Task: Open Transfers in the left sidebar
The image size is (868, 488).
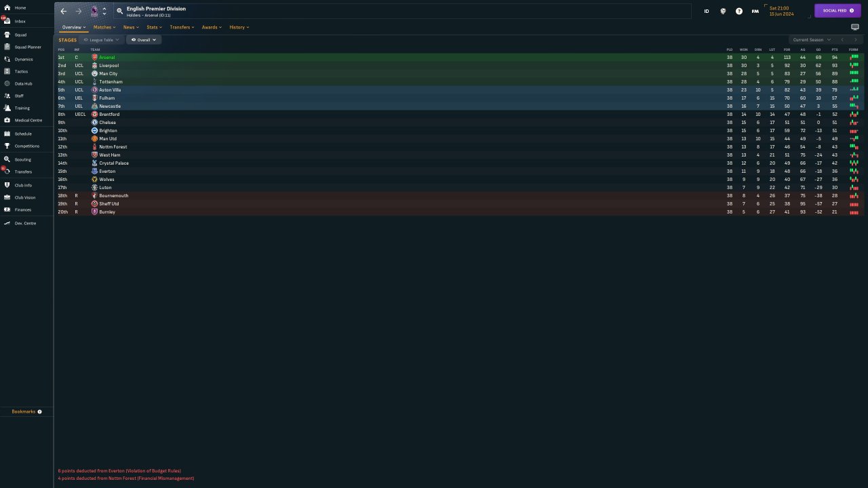Action: tap(23, 172)
